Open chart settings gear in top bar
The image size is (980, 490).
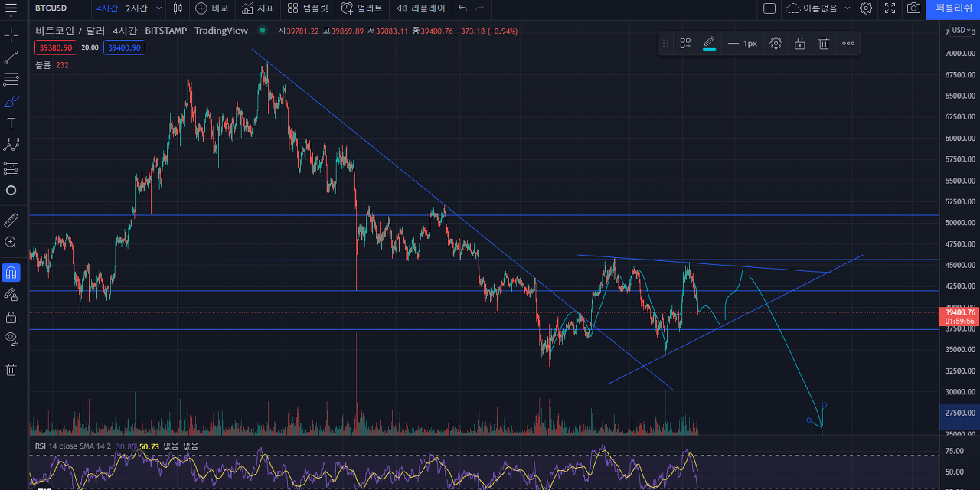pos(866,8)
